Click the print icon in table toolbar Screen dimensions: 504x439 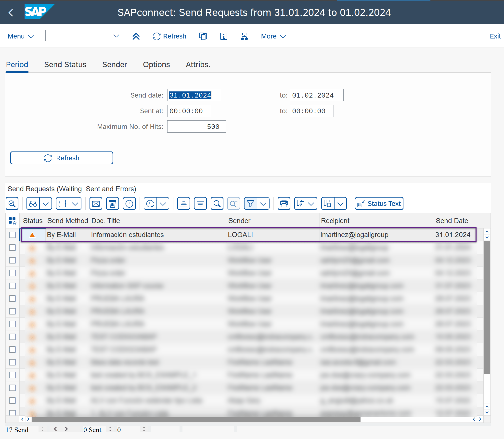(x=284, y=204)
